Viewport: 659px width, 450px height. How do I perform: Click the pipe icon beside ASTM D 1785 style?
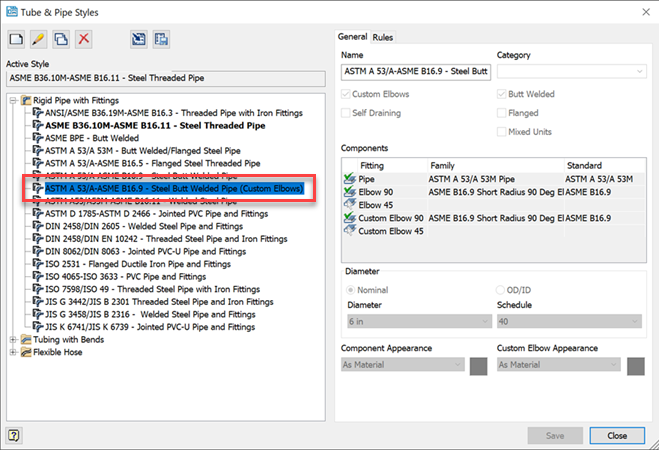[38, 213]
